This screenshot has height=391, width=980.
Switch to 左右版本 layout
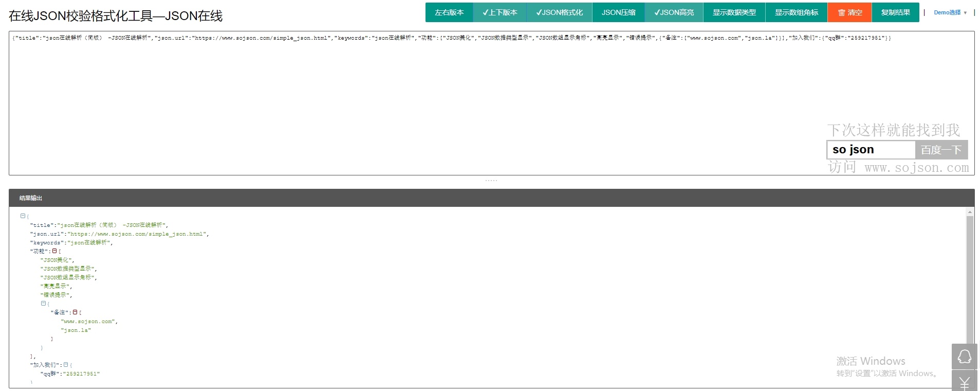tap(449, 12)
